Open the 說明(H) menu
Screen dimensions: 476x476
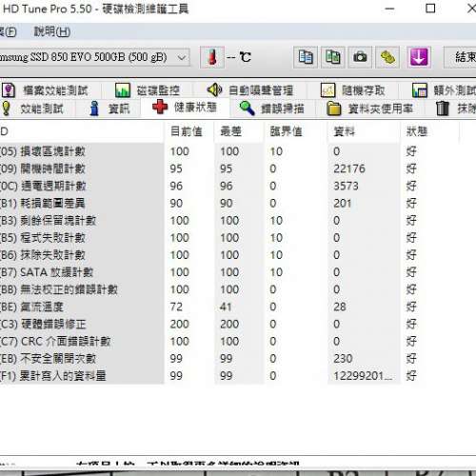click(52, 31)
